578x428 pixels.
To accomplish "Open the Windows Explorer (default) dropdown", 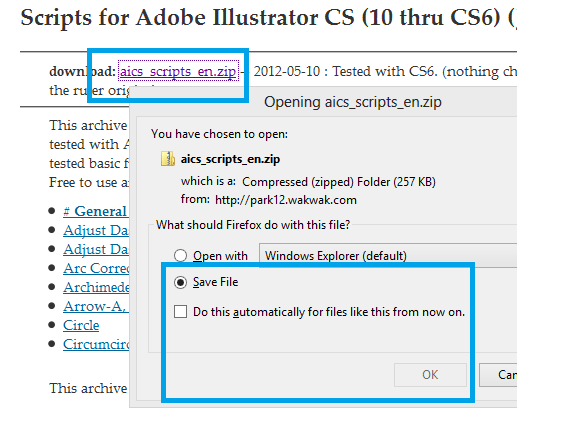I will pyautogui.click(x=388, y=255).
